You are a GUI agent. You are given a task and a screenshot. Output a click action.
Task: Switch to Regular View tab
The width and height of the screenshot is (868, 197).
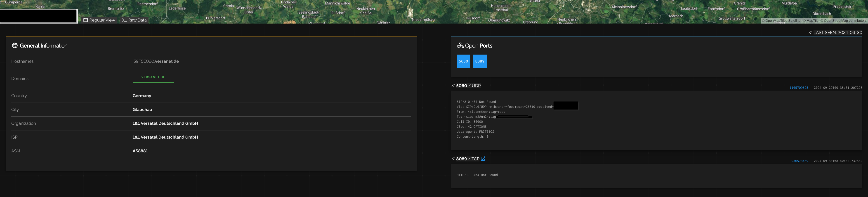[x=99, y=20]
